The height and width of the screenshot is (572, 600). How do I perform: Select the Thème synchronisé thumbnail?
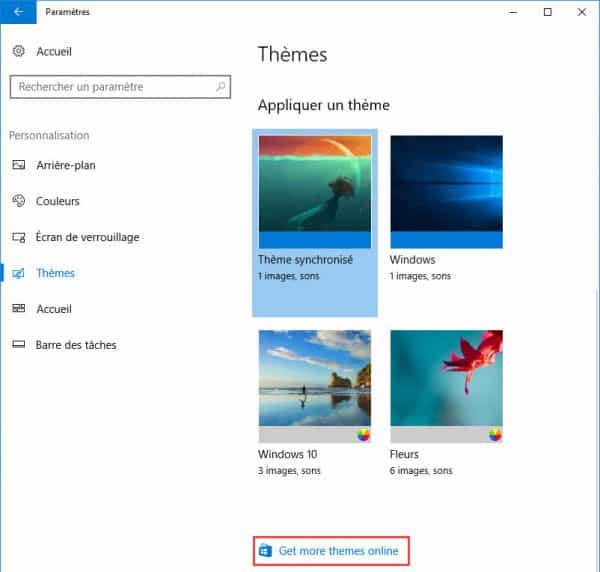(315, 192)
